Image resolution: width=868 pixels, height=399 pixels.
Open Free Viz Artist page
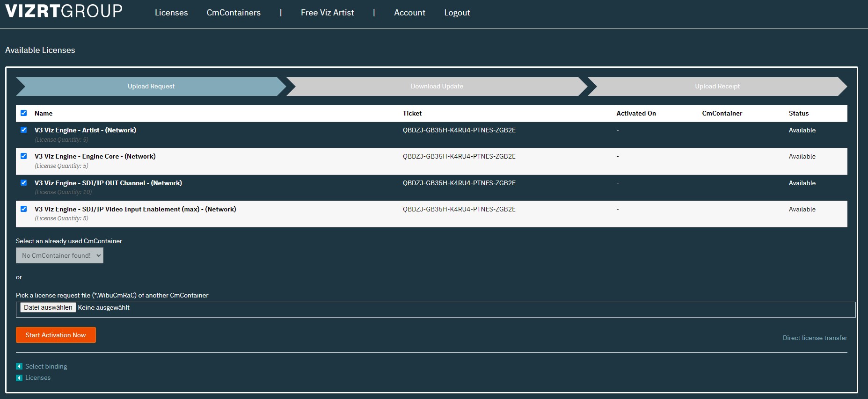coord(327,13)
